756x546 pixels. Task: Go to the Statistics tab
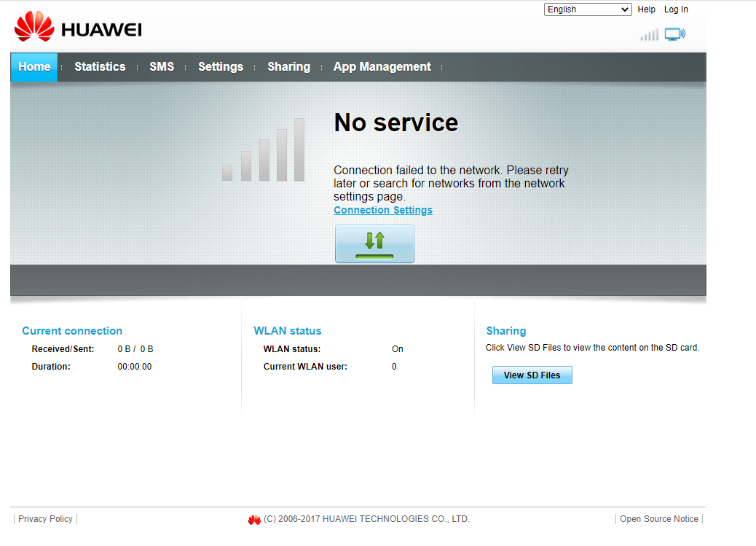(100, 66)
